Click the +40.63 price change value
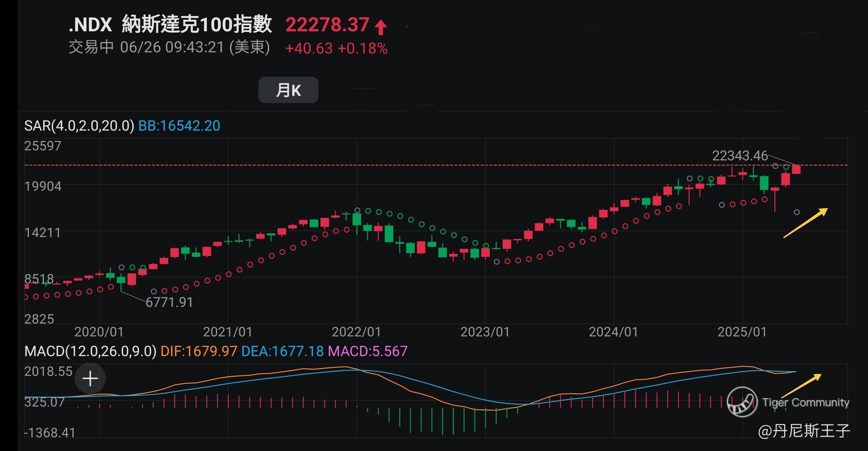 coord(309,48)
